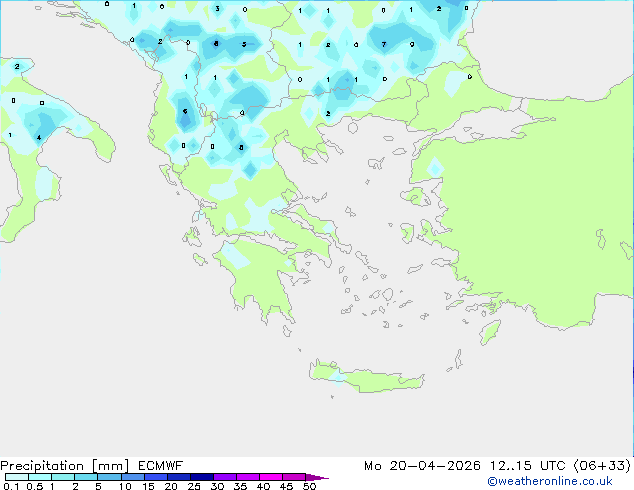This screenshot has height=490, width=634.
Task: Click the 15–20 mm legend color box
Action: [155, 477]
